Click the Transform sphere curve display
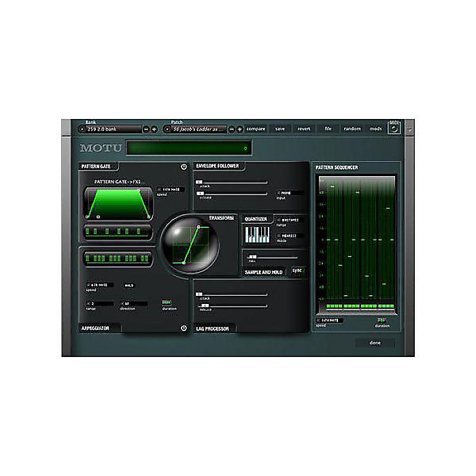The image size is (476, 476). (x=190, y=245)
